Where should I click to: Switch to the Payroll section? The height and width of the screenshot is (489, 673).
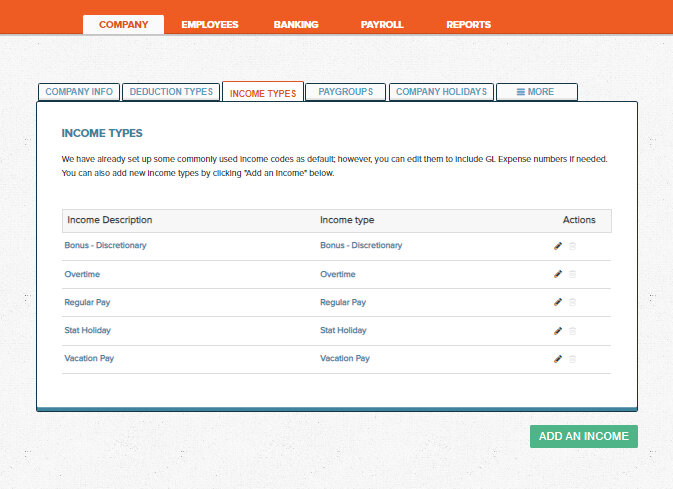[381, 24]
